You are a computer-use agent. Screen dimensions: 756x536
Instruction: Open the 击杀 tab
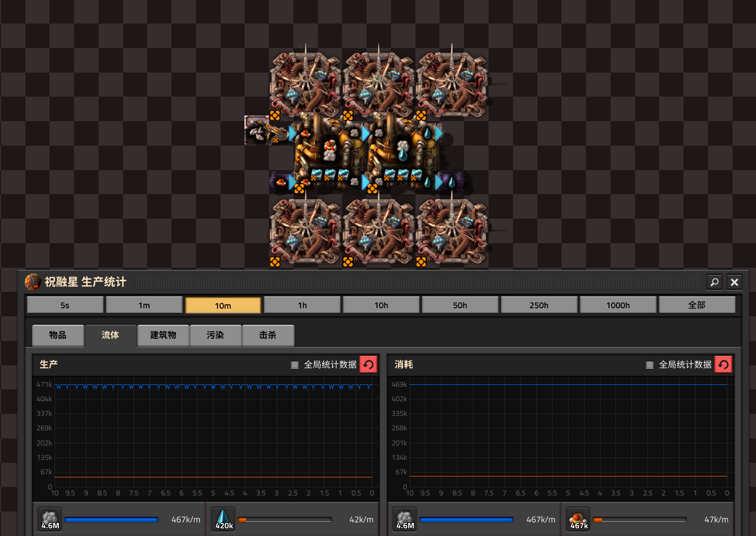click(268, 335)
